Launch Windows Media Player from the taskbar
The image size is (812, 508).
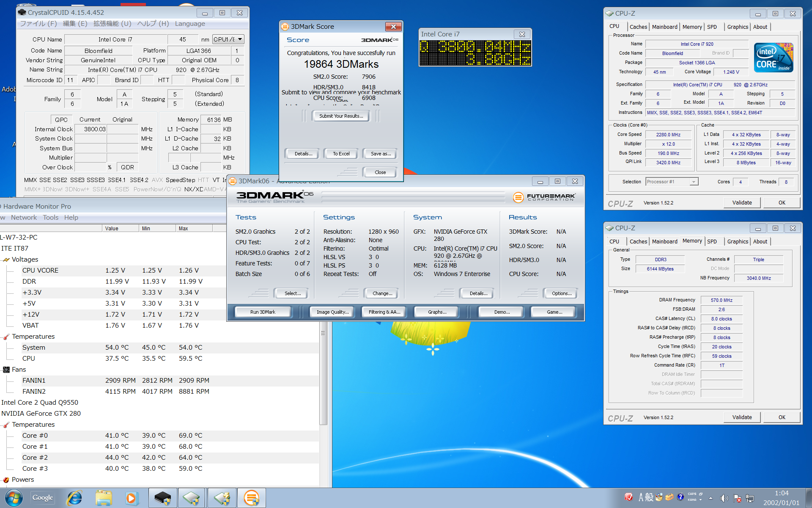click(132, 498)
